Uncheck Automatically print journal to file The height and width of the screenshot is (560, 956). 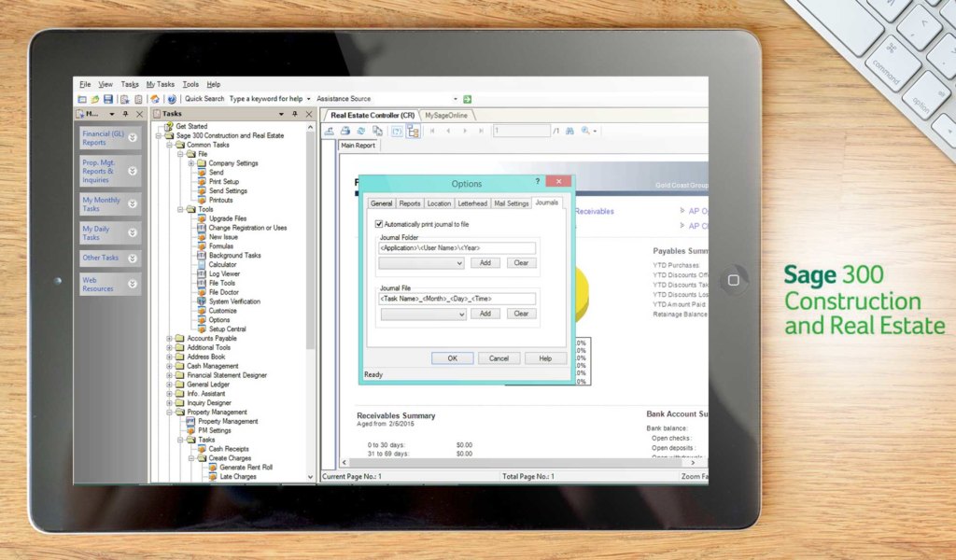pyautogui.click(x=379, y=223)
